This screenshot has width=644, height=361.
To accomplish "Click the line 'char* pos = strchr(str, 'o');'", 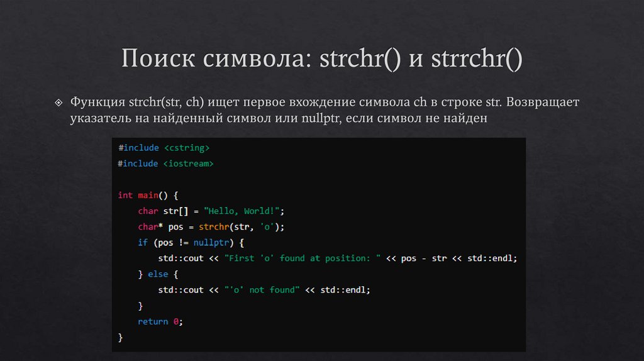I will click(211, 226).
